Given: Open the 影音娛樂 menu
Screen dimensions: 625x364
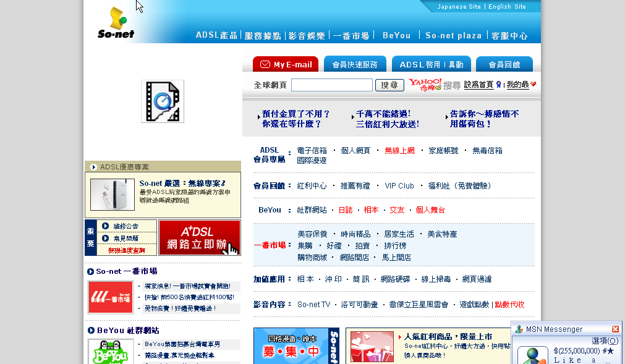Looking at the screenshot, I should coord(307,36).
